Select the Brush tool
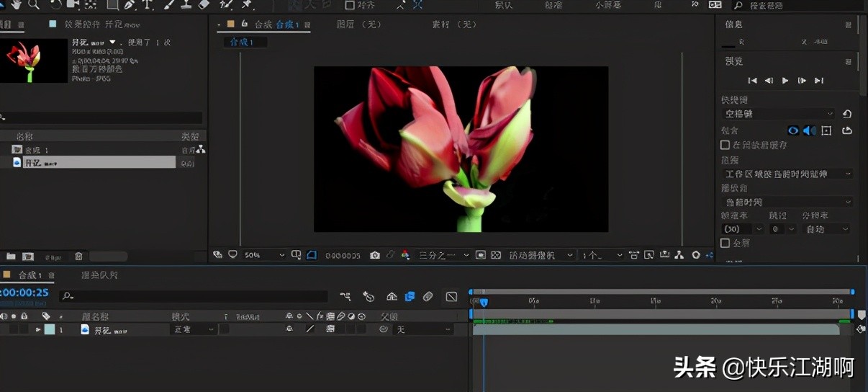Image resolution: width=868 pixels, height=392 pixels. point(168,4)
